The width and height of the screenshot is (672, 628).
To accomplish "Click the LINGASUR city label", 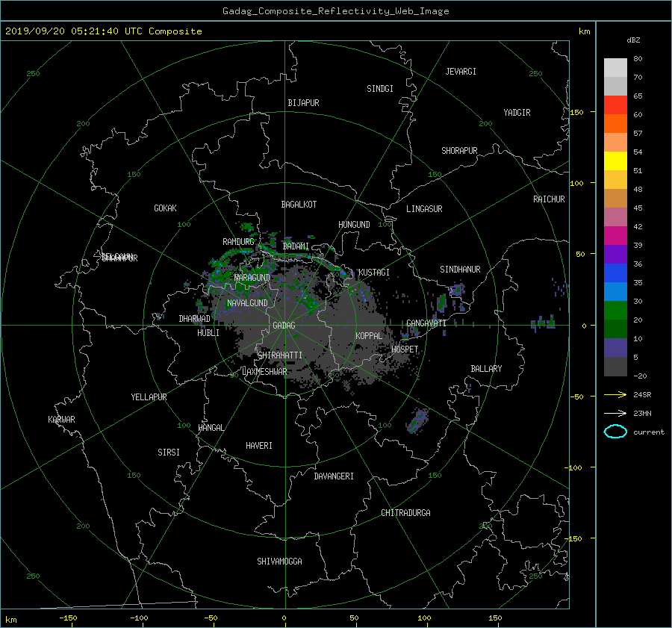I will point(424,209).
